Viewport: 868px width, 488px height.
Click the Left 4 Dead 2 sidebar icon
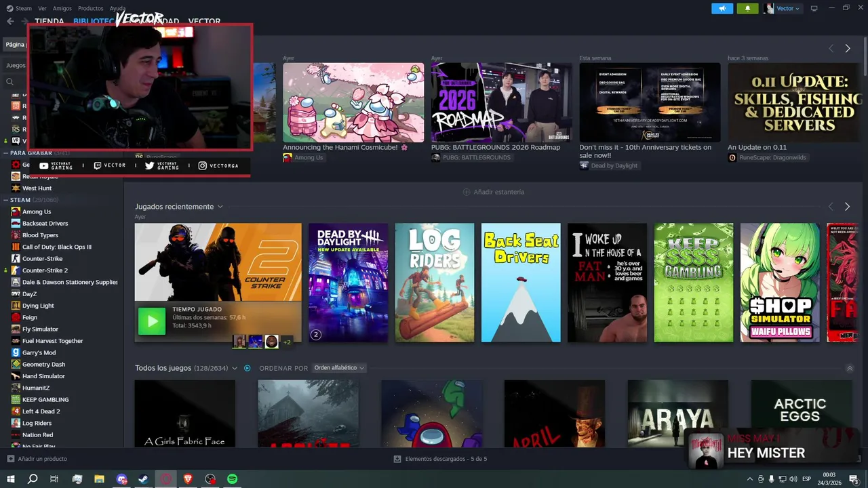coord(16,411)
